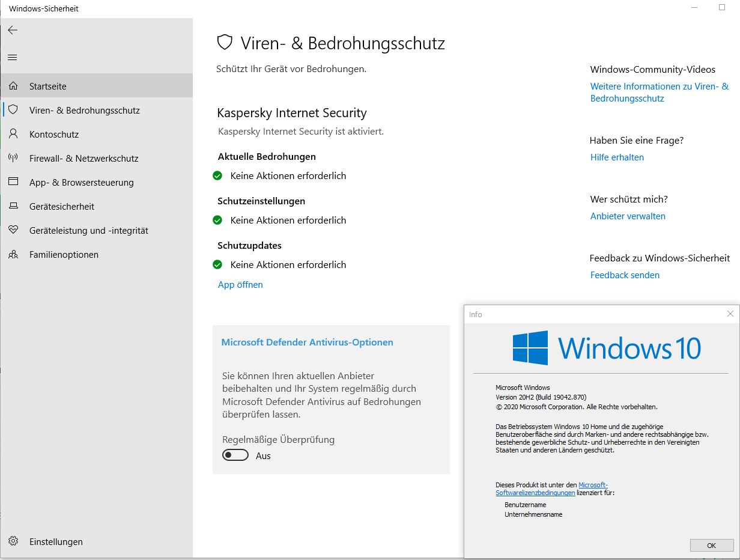Click OK in the Info dialog
The height and width of the screenshot is (560, 740).
(712, 546)
